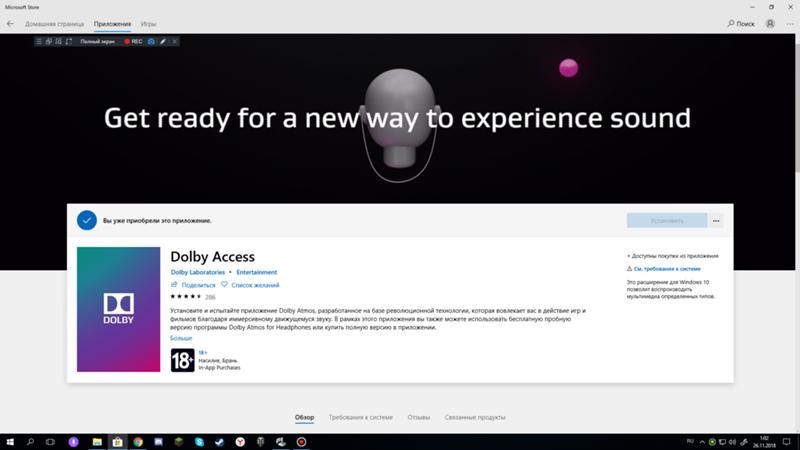This screenshot has width=800, height=450.
Task: Click the greyed Установить install button
Action: click(667, 220)
